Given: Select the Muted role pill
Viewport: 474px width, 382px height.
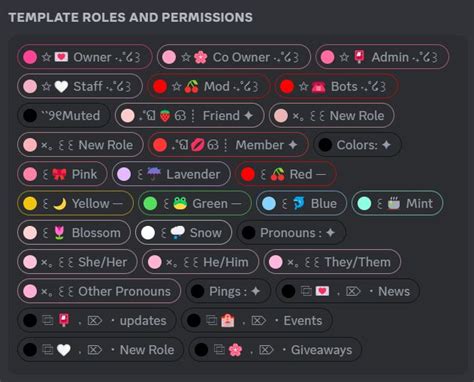Looking at the screenshot, I should (x=64, y=116).
